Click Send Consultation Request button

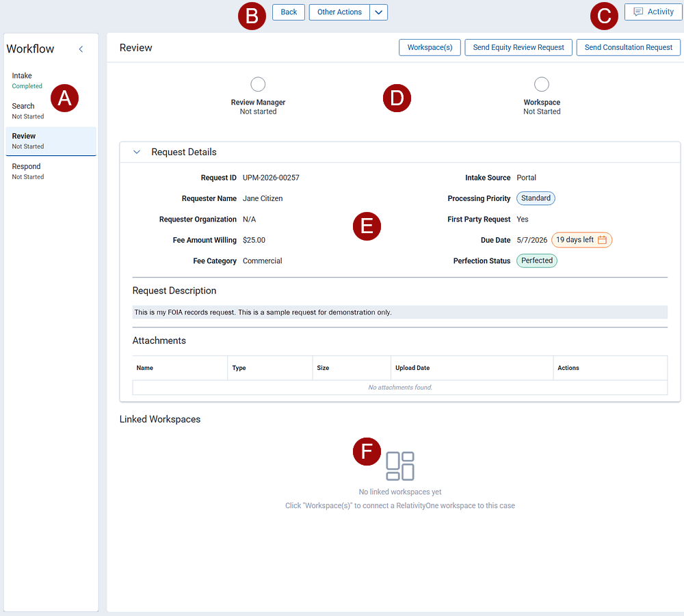[629, 47]
